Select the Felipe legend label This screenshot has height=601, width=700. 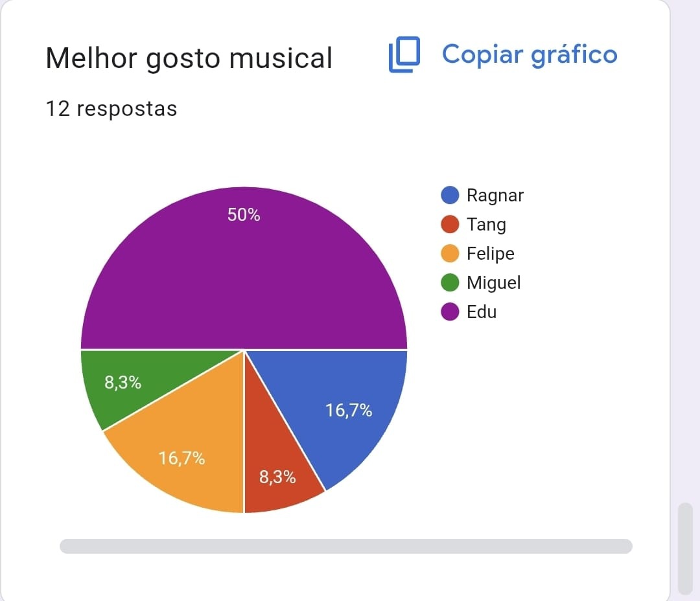coord(491,254)
